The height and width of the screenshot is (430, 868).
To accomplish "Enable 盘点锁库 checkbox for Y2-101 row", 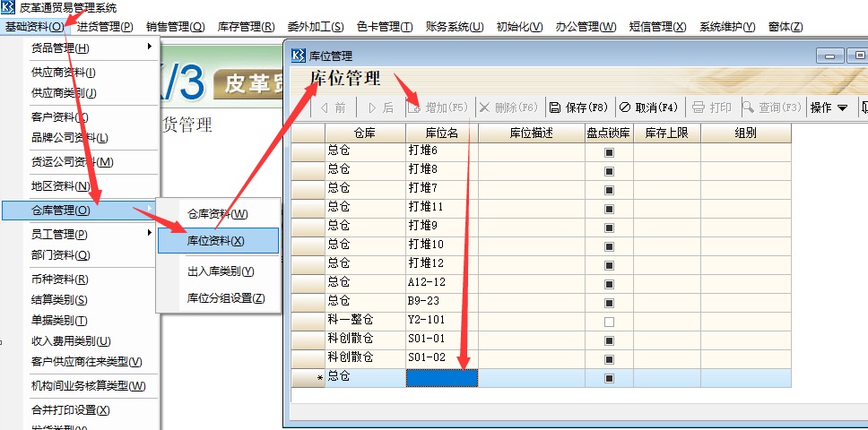I will pyautogui.click(x=610, y=322).
